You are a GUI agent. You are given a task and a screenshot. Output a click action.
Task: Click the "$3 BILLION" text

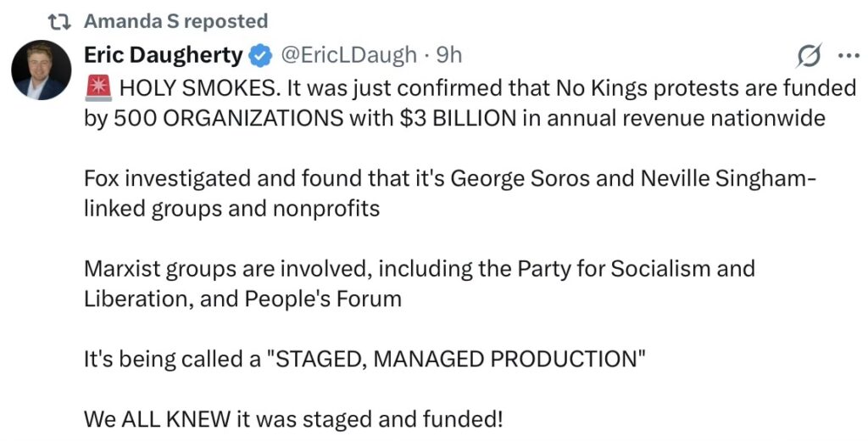459,118
